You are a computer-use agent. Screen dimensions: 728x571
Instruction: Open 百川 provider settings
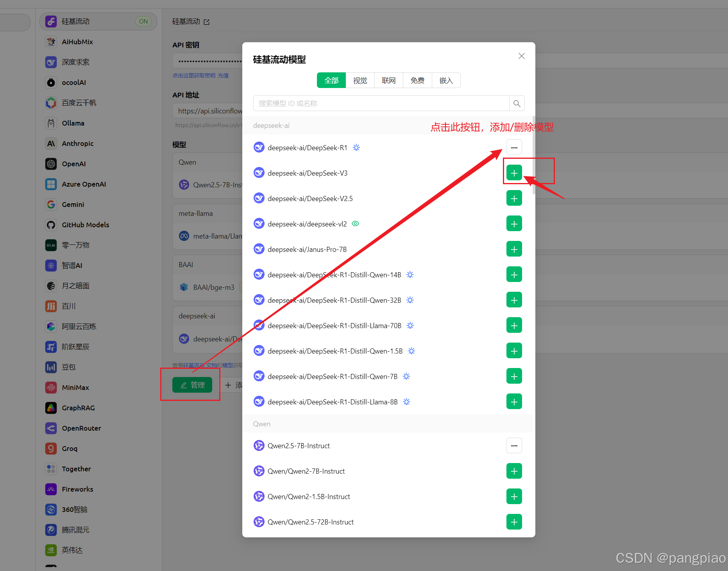(x=98, y=306)
